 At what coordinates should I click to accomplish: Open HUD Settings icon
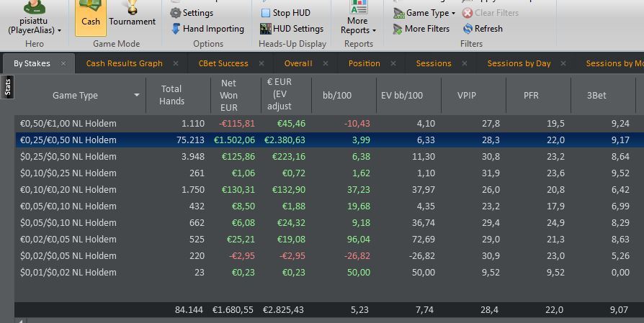point(266,29)
